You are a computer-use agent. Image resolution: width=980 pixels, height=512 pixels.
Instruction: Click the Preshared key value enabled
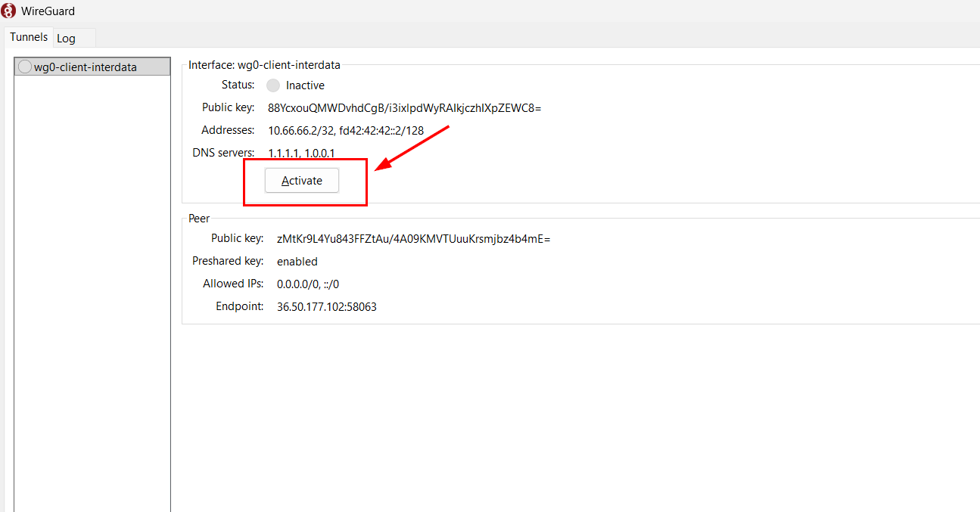coord(297,262)
